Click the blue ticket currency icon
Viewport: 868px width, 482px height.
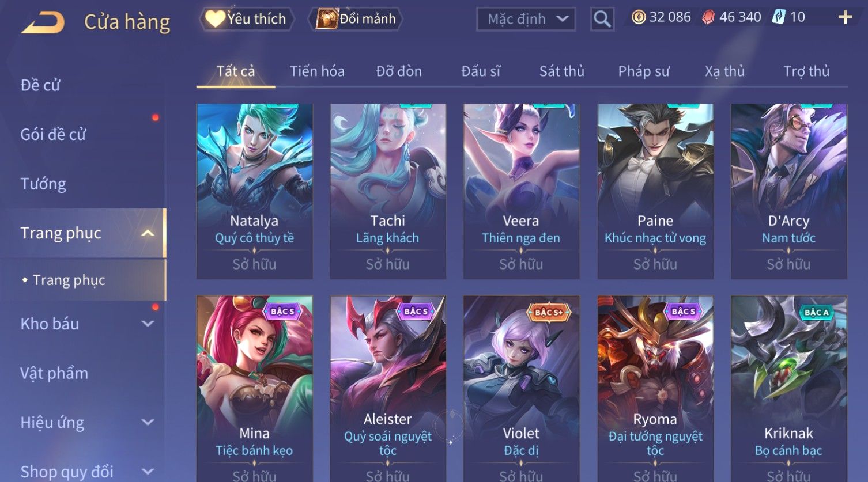779,17
